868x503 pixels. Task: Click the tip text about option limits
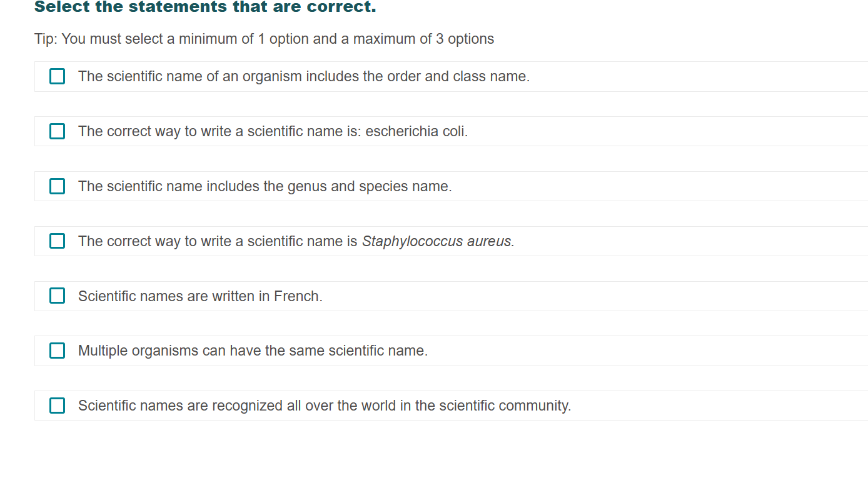pyautogui.click(x=264, y=39)
